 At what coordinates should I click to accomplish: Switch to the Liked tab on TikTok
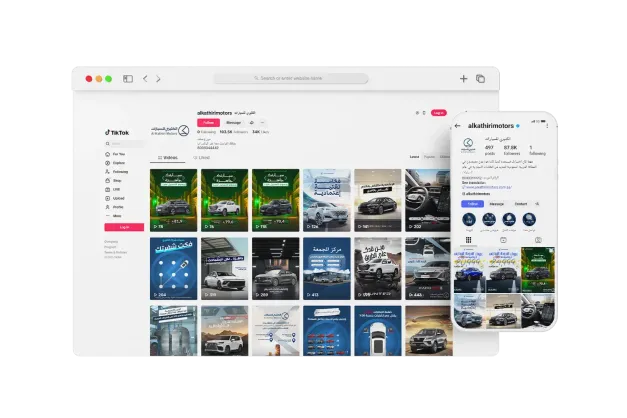202,158
